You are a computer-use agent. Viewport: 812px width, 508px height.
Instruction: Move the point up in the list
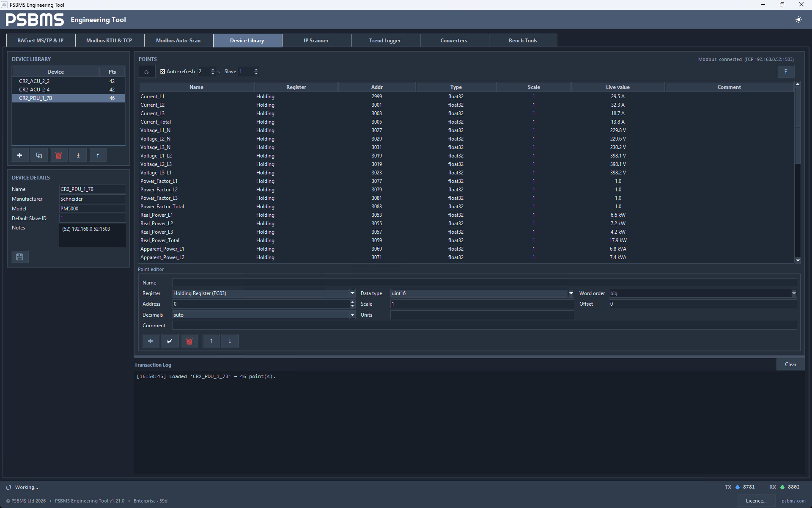point(211,341)
